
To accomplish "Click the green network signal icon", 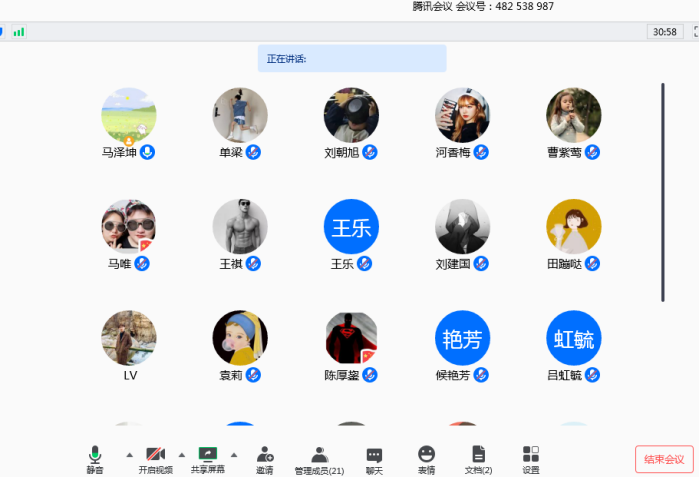I will click(x=19, y=32).
